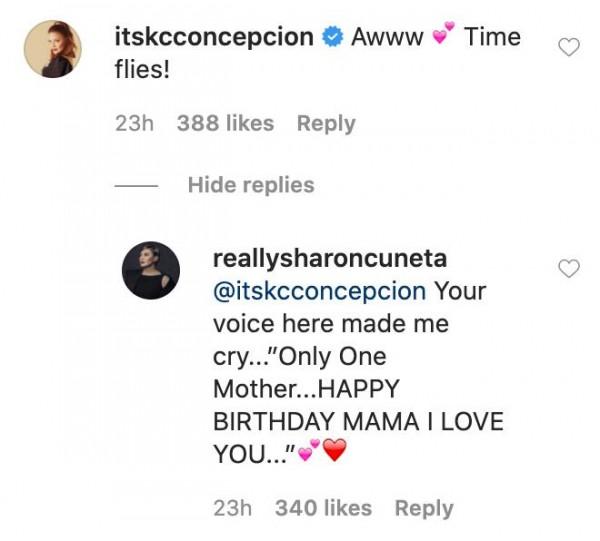Click the red heart emoji ending the reply
This screenshot has width=600, height=541.
coord(333,453)
